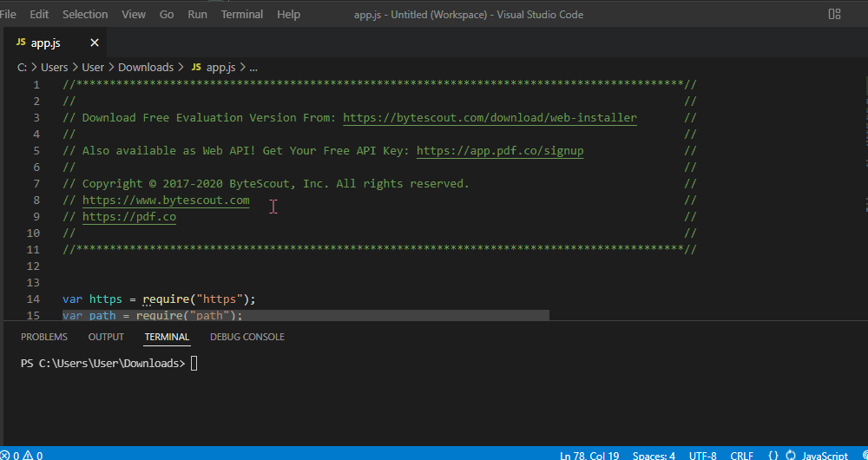This screenshot has height=460, width=868.
Task: Open the Go menu
Action: pos(167,15)
